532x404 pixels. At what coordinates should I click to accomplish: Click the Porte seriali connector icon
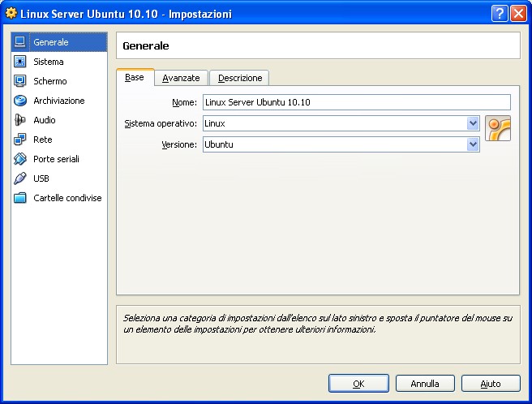tap(20, 159)
